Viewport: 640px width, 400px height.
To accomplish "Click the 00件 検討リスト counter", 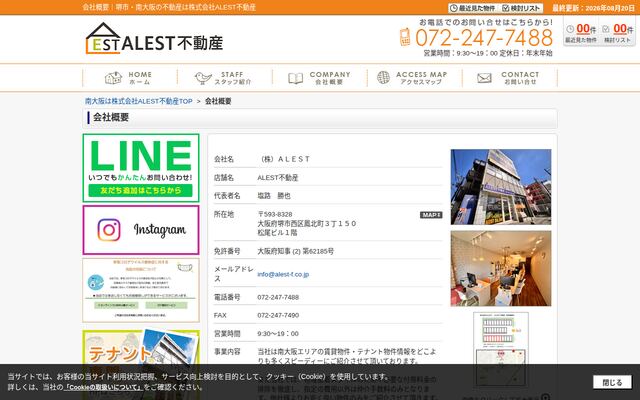I will pyautogui.click(x=617, y=31).
